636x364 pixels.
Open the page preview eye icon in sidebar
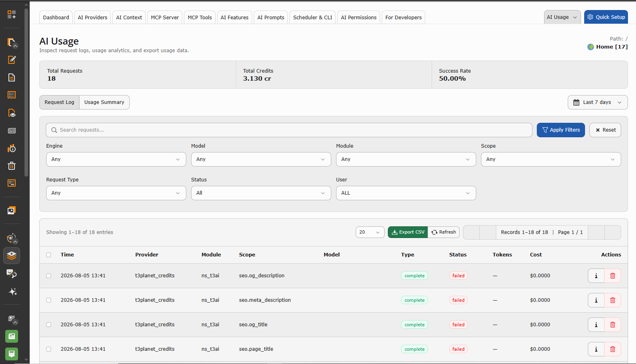pyautogui.click(x=12, y=113)
